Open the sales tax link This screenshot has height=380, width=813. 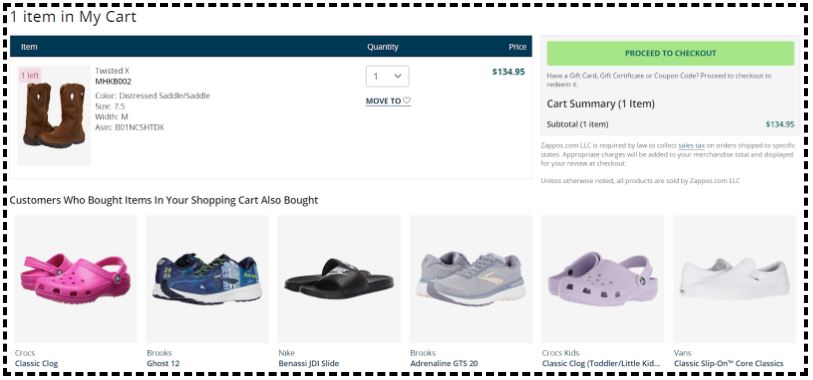(691, 146)
